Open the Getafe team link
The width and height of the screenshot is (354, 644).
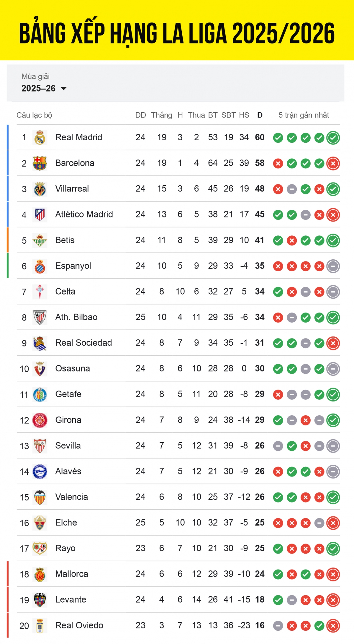(68, 394)
